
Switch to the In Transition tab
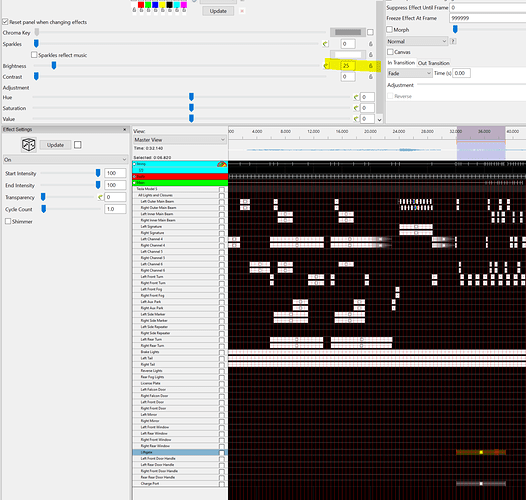tap(401, 63)
